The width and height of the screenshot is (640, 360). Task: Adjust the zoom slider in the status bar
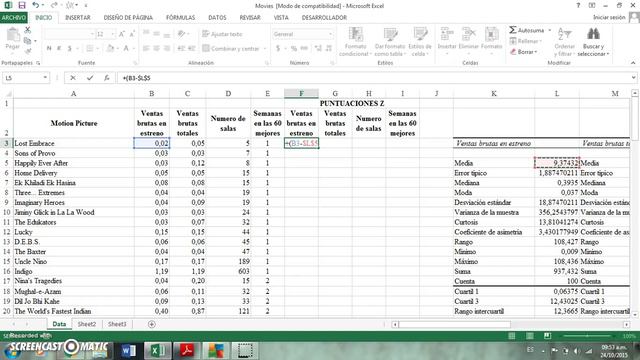click(588, 336)
